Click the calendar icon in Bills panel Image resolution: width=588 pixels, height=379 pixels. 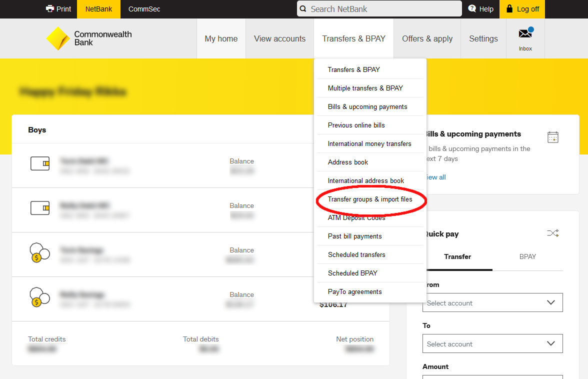552,137
